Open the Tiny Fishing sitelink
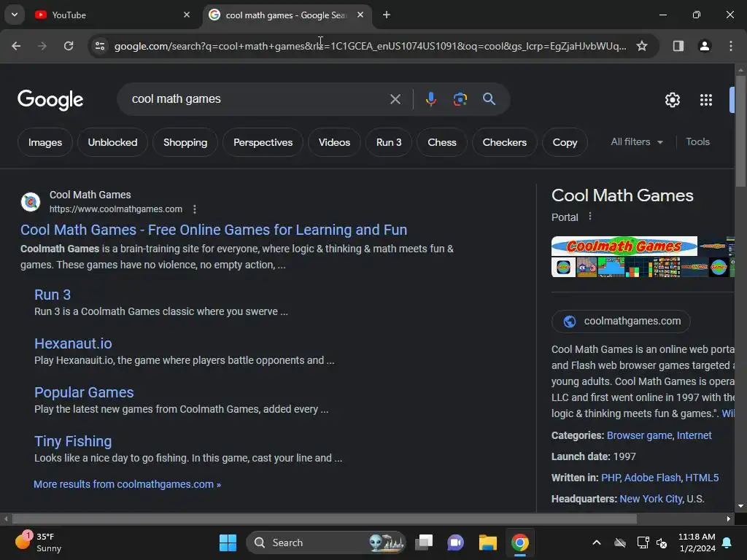The height and width of the screenshot is (560, 747). [73, 441]
